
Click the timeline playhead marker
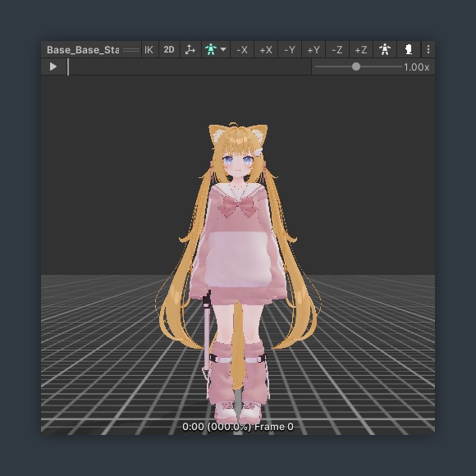pyautogui.click(x=68, y=66)
